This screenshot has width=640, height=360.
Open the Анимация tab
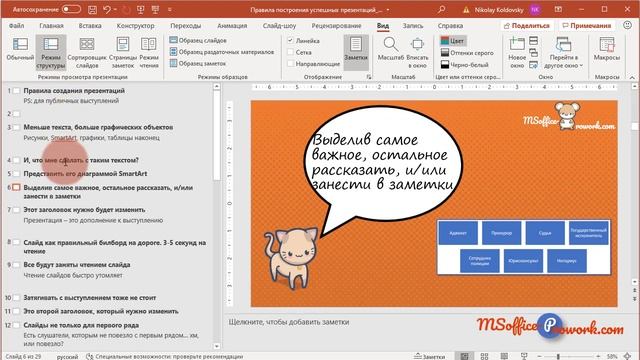[232, 26]
